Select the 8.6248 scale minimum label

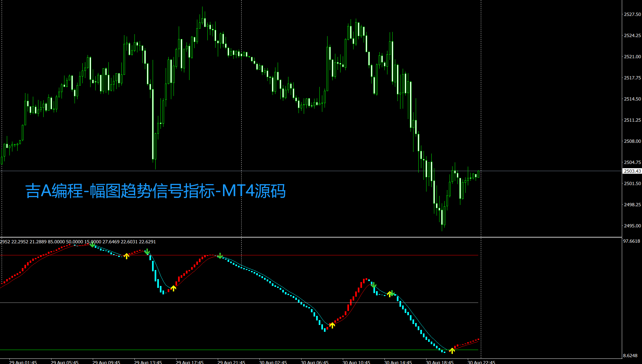(630, 356)
